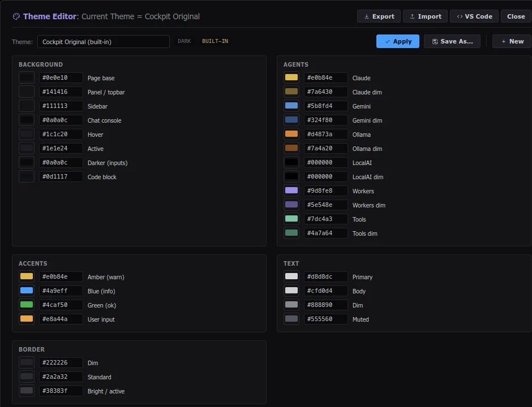This screenshot has height=407, width=532.
Task: Click the palette icon beside Theme Editor
Action: click(x=16, y=16)
